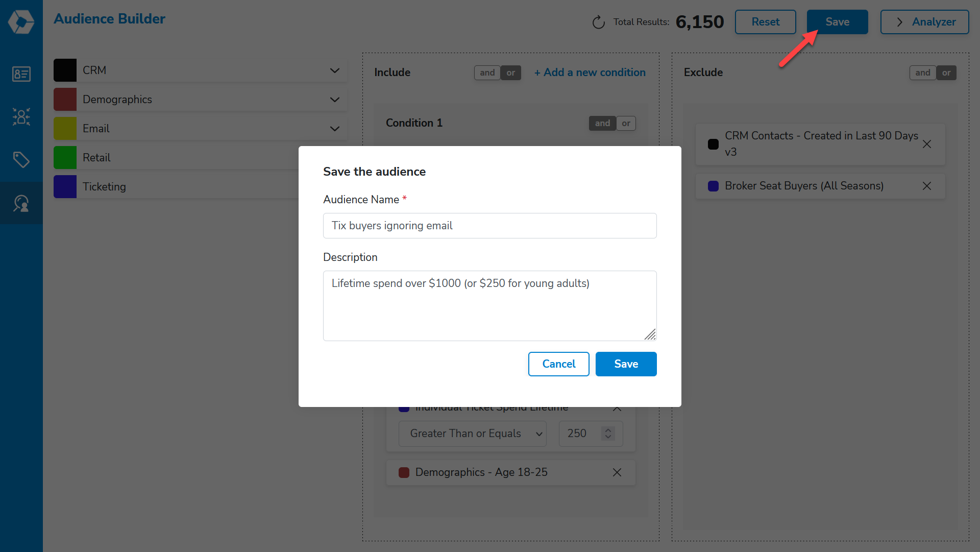Image resolution: width=980 pixels, height=552 pixels.
Task: Click the Reset button
Action: pos(765,22)
